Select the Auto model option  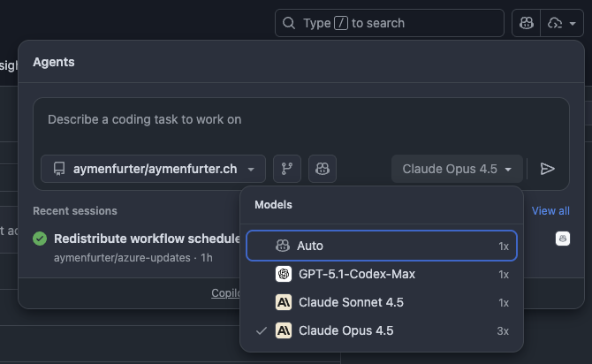(x=382, y=246)
